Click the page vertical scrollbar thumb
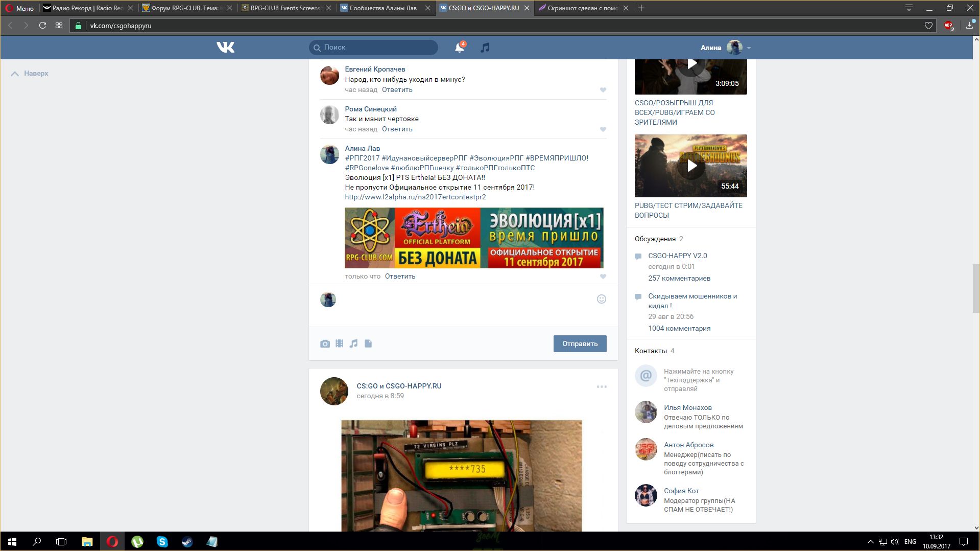 976,288
